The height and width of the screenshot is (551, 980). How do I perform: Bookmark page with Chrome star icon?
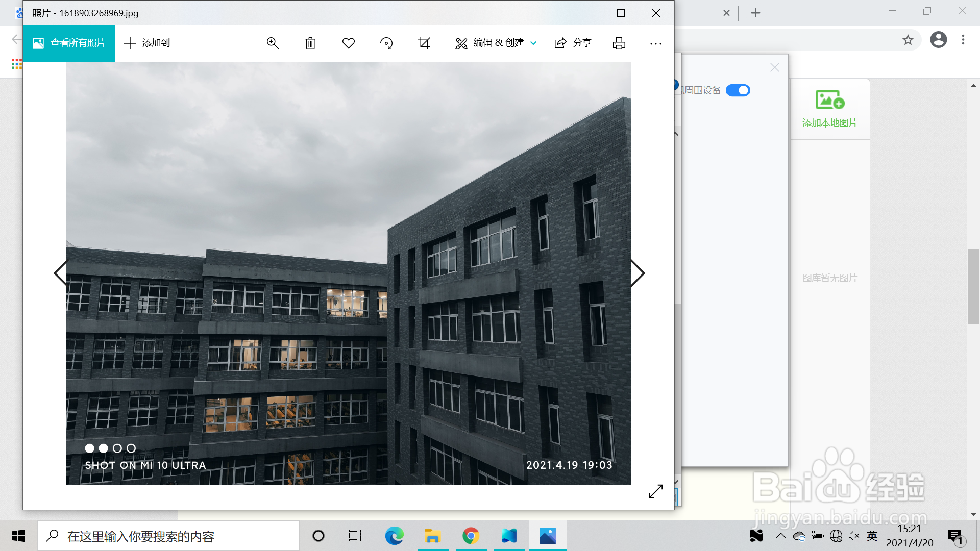(908, 40)
